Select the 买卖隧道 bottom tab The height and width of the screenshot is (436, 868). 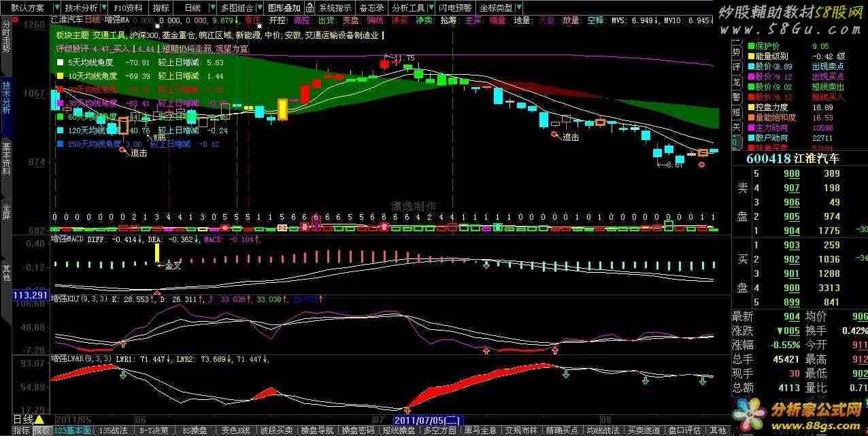click(x=644, y=431)
